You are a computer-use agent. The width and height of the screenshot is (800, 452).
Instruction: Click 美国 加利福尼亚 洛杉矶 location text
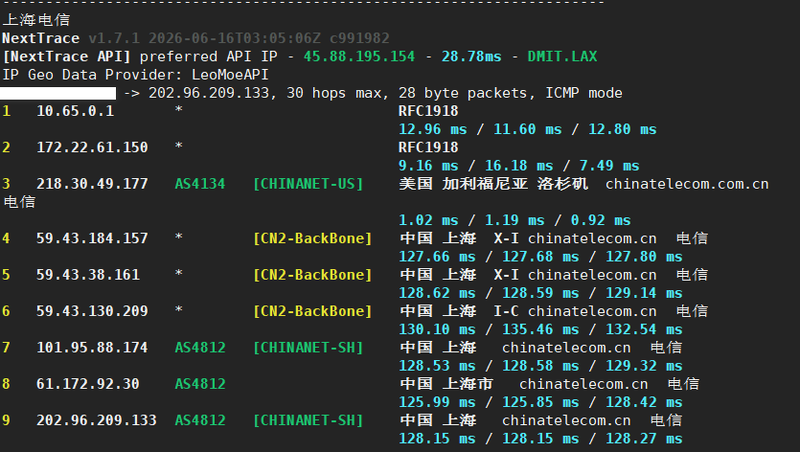[493, 184]
